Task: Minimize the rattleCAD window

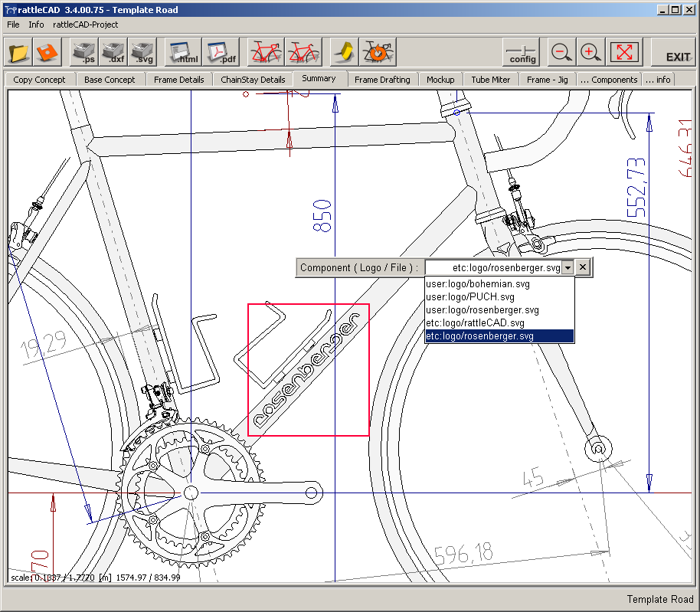Action: pos(663,10)
